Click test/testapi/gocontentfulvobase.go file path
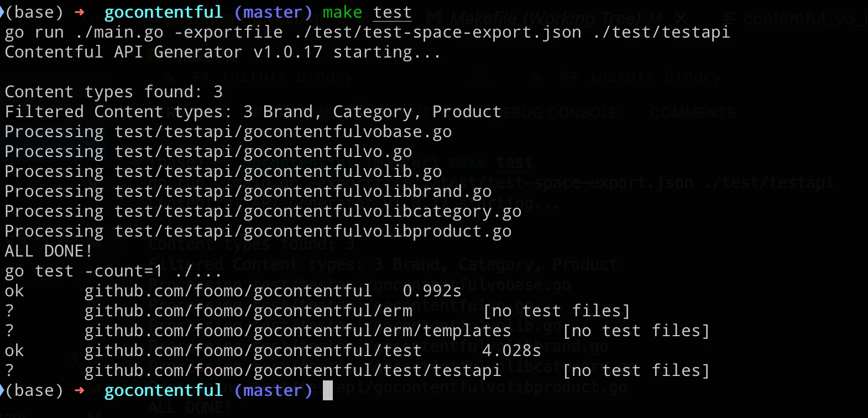Viewport: 868px width, 418px height. [x=283, y=132]
